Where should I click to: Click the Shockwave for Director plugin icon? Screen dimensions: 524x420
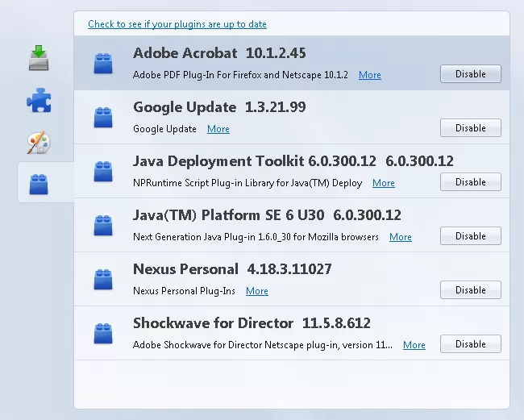pos(103,333)
